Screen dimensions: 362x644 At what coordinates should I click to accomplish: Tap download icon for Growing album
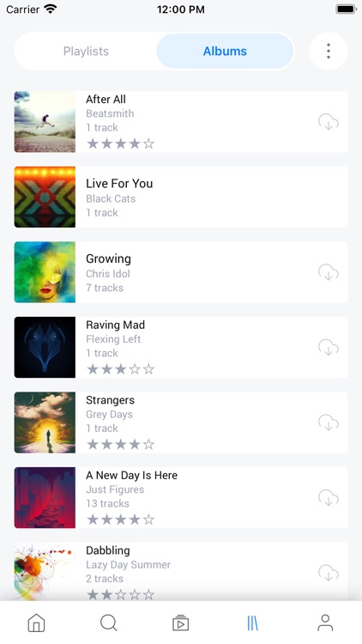pyautogui.click(x=329, y=272)
